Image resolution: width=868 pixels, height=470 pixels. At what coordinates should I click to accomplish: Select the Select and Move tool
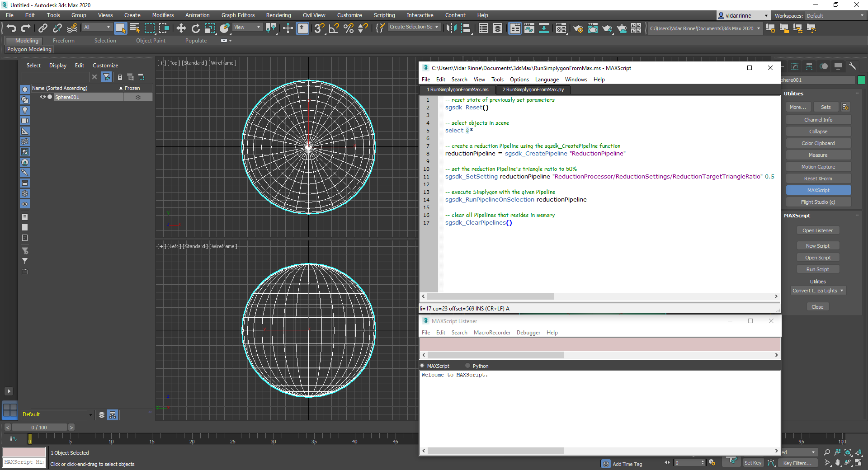(x=181, y=28)
